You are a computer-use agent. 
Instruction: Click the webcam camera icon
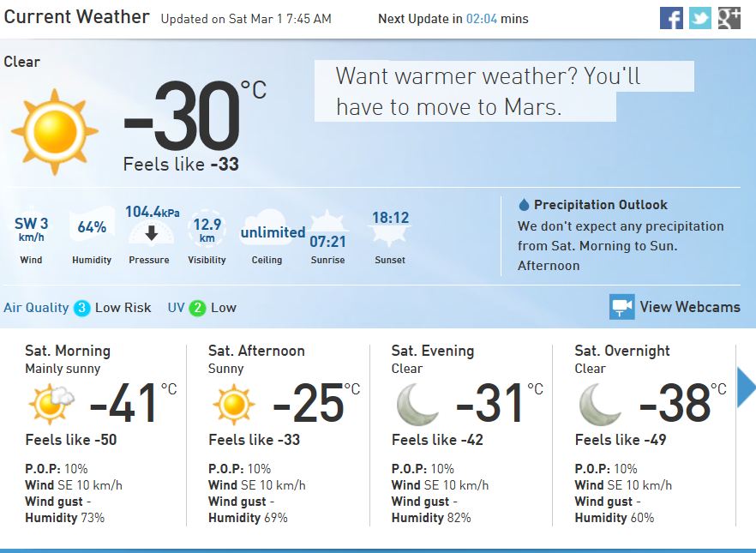click(621, 307)
